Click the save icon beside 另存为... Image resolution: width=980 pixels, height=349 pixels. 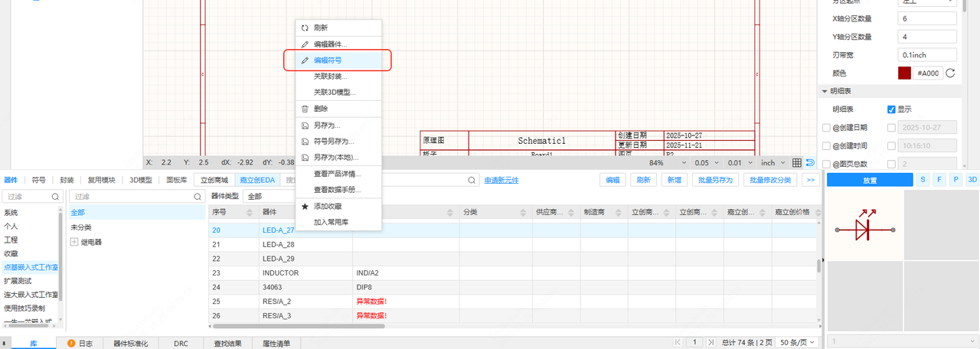pos(305,126)
